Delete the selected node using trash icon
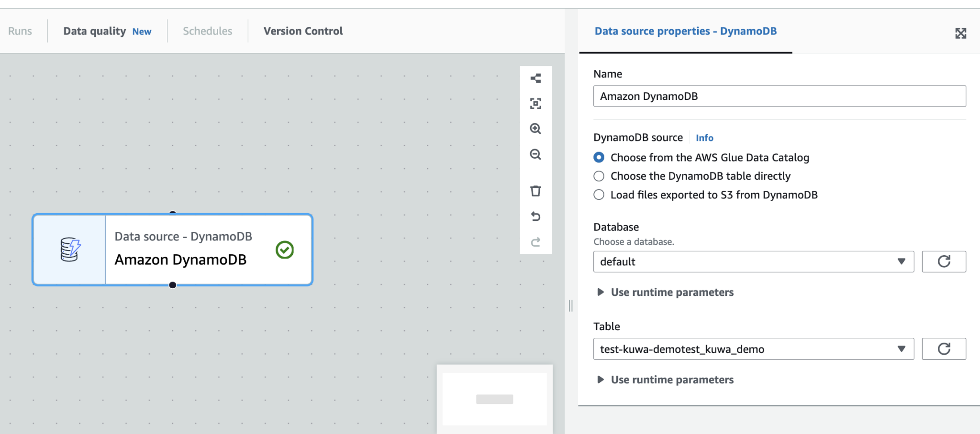This screenshot has height=434, width=980. (x=535, y=191)
